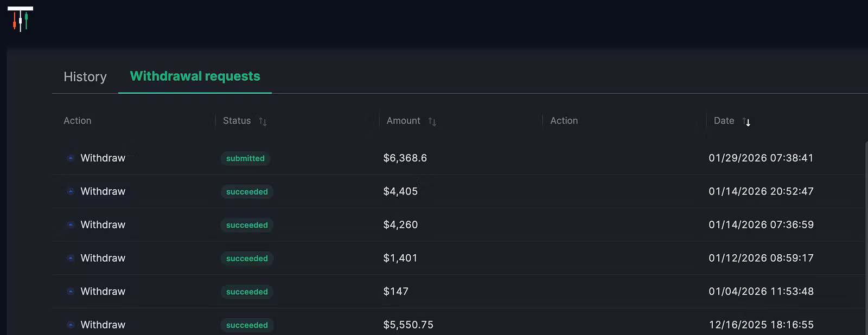The height and width of the screenshot is (335, 868).
Task: Click withdraw icon in $1,401 row
Action: coord(71,258)
